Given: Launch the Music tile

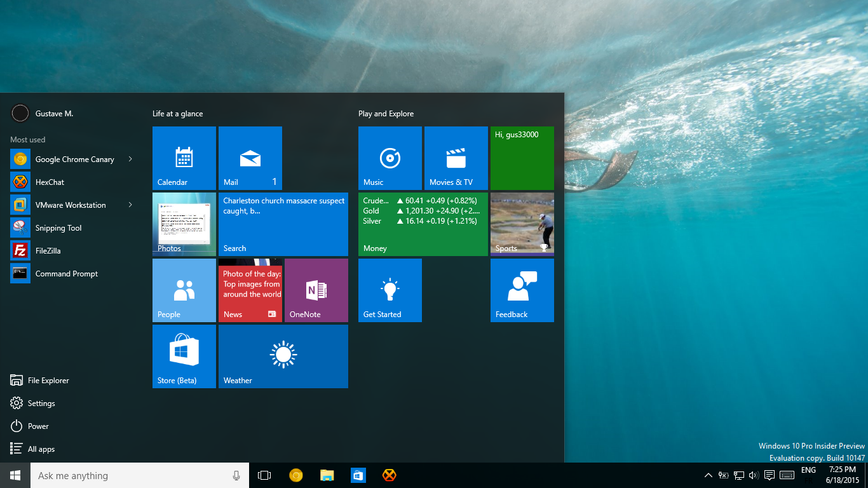Looking at the screenshot, I should point(390,158).
